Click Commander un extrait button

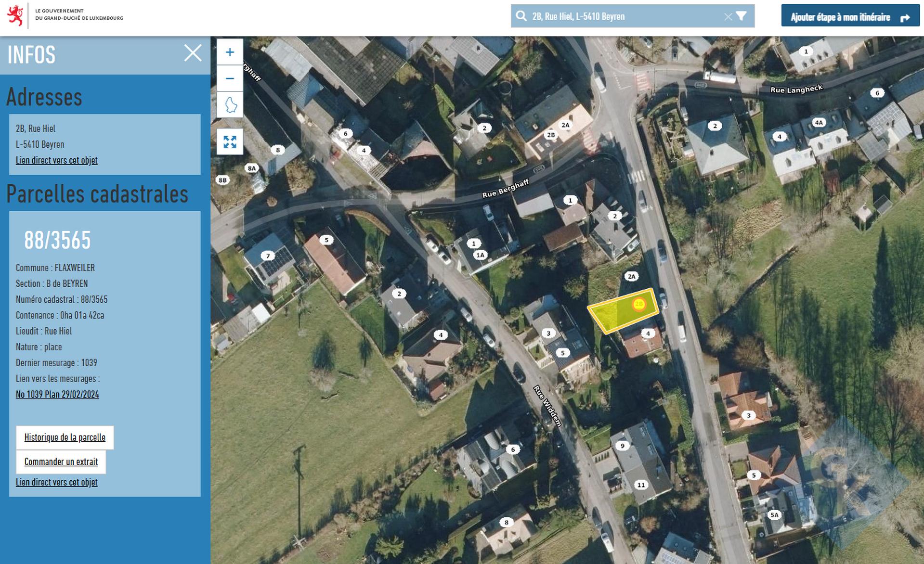tap(61, 461)
